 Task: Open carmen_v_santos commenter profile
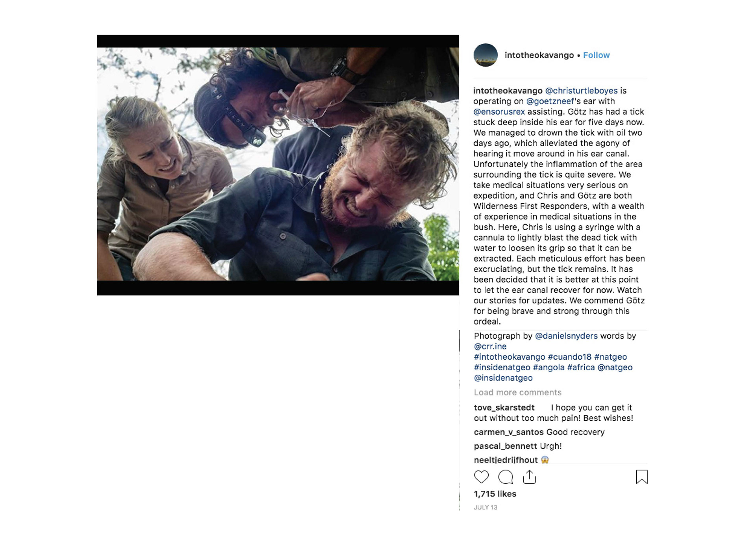pyautogui.click(x=509, y=432)
